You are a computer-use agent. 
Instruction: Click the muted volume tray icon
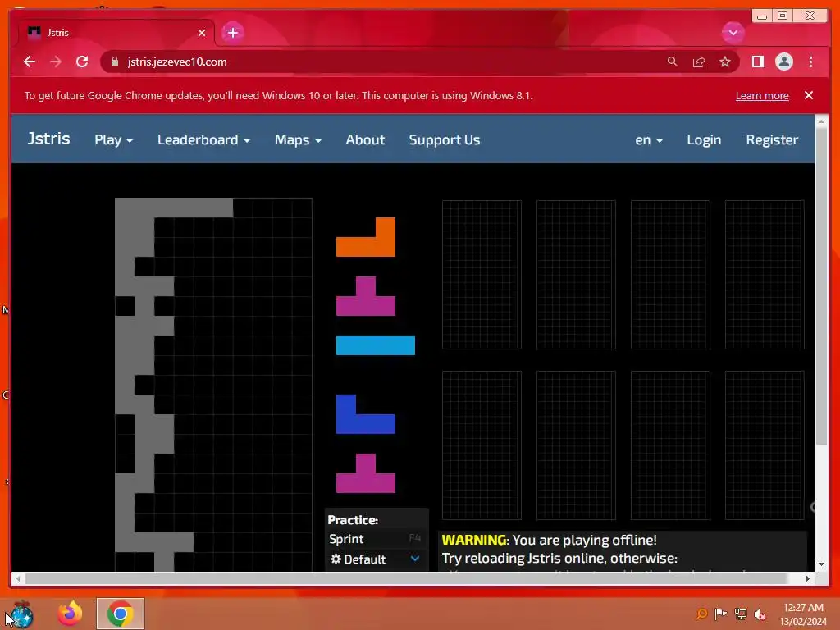tap(760, 614)
